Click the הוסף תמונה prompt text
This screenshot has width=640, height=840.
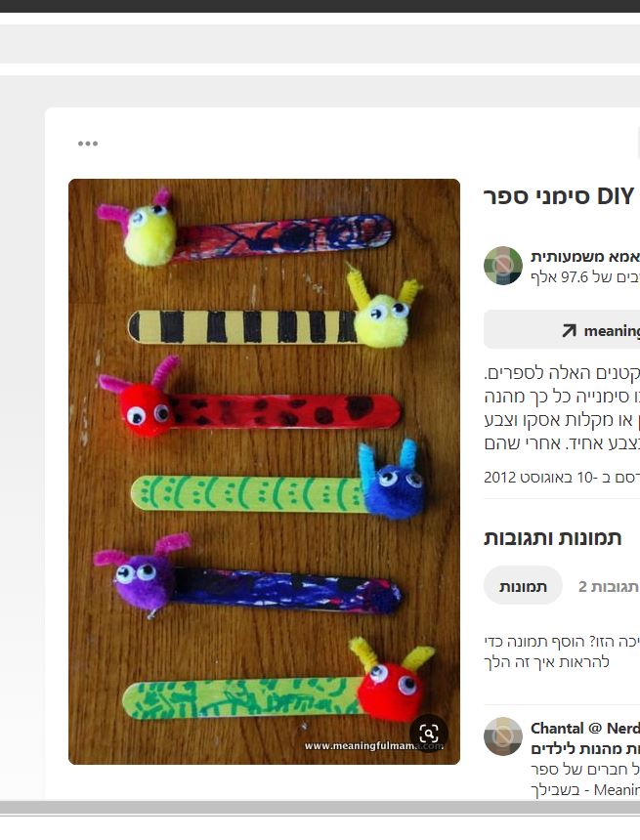[x=562, y=651]
